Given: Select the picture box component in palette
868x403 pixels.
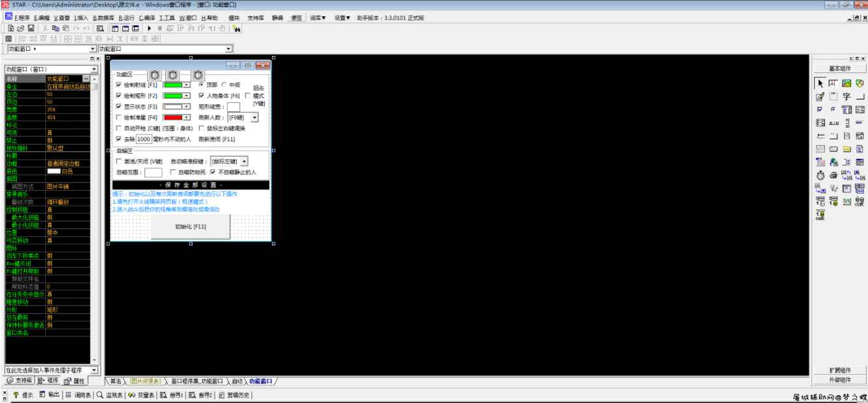Looking at the screenshot, I should coord(847,83).
